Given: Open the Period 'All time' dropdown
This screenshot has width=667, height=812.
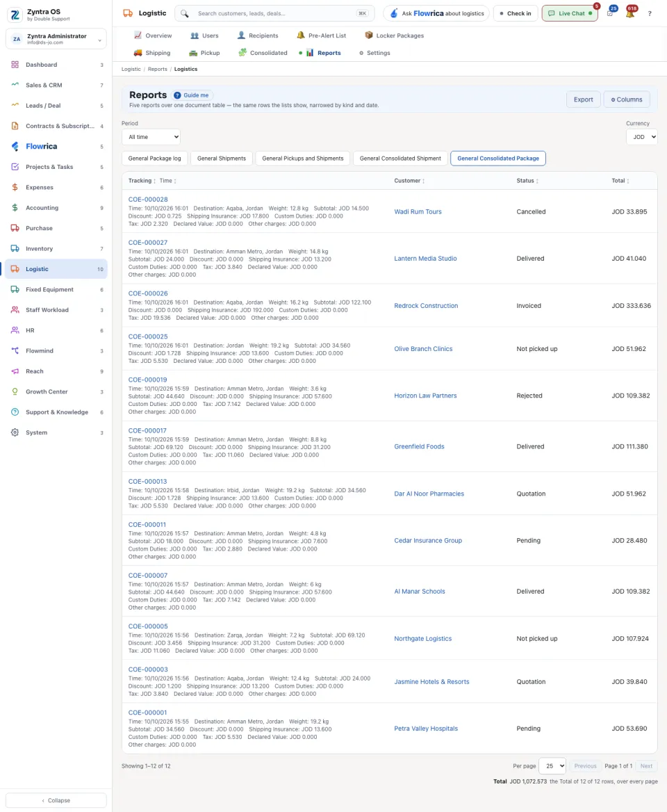Looking at the screenshot, I should pos(151,137).
